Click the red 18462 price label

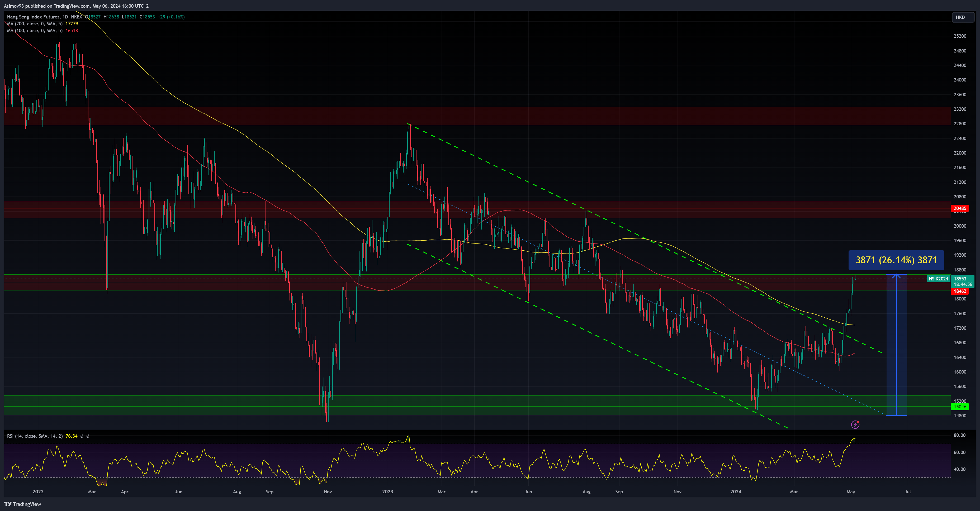coord(959,291)
